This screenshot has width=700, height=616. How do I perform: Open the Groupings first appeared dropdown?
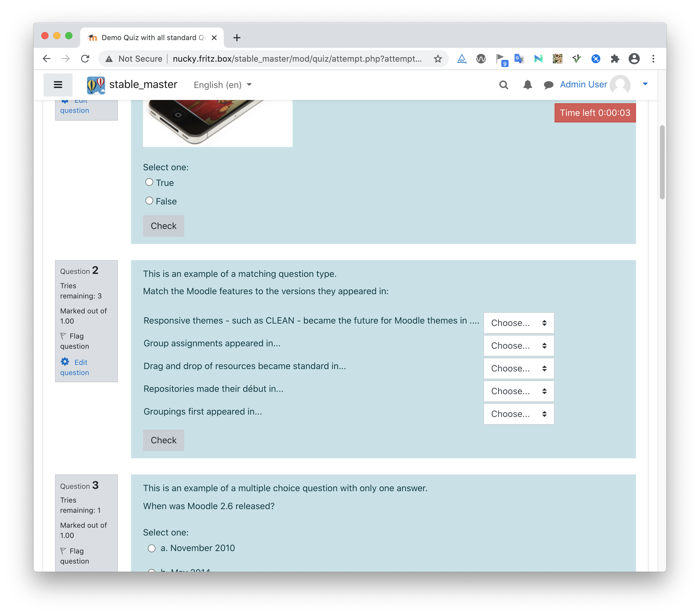[518, 414]
